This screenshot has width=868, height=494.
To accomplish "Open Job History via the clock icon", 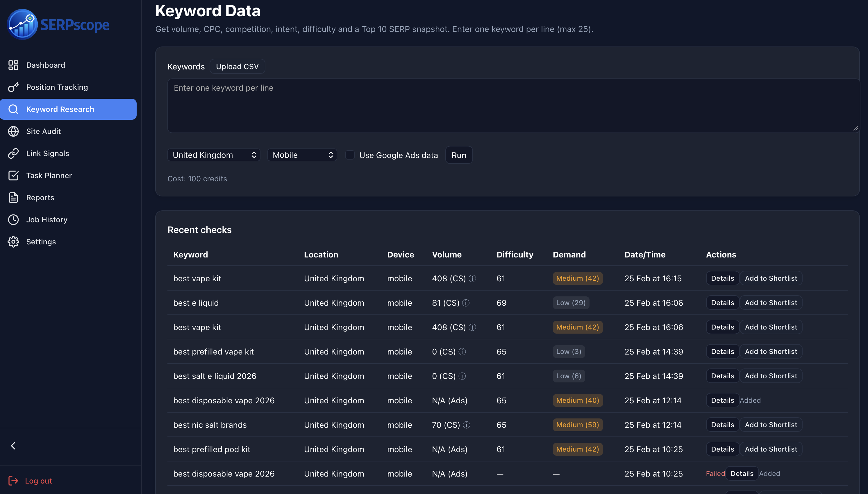I will [x=13, y=219].
